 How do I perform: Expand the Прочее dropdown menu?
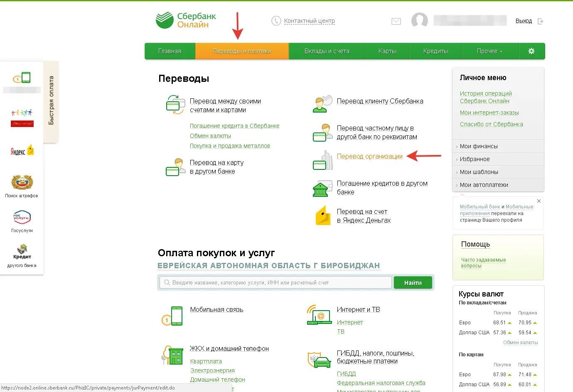[490, 51]
